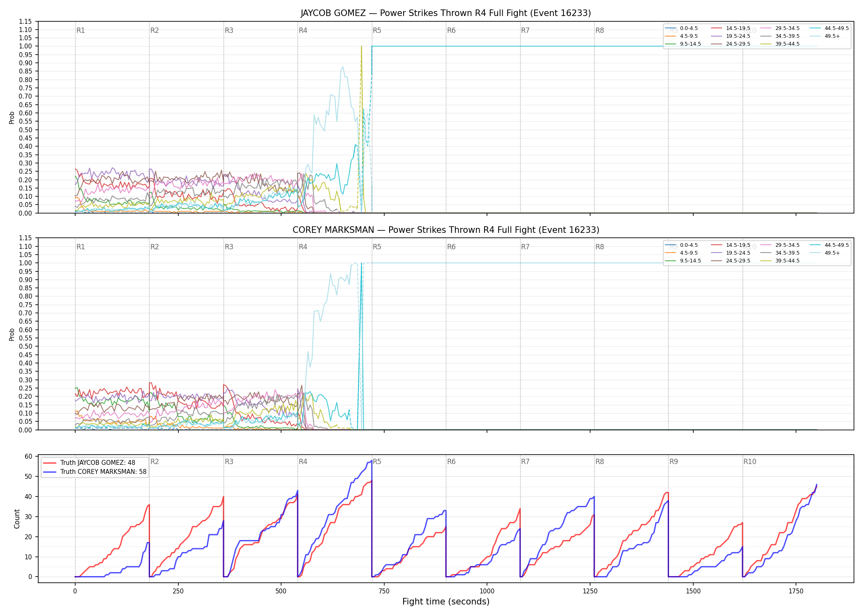Pick '24.5-29.5' legend entry in Marksman chart
Image resolution: width=863 pixels, height=616 pixels.
click(x=731, y=261)
